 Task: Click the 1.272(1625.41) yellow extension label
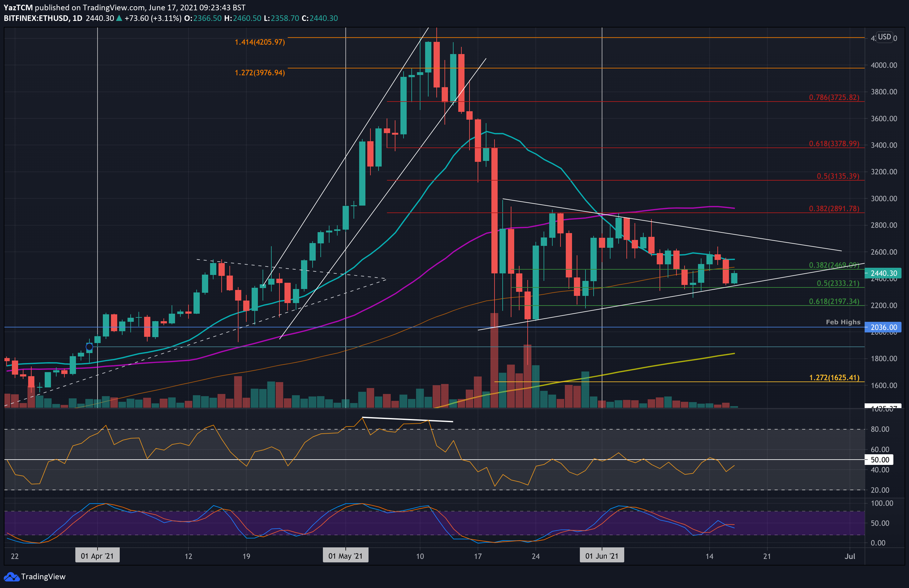(834, 378)
